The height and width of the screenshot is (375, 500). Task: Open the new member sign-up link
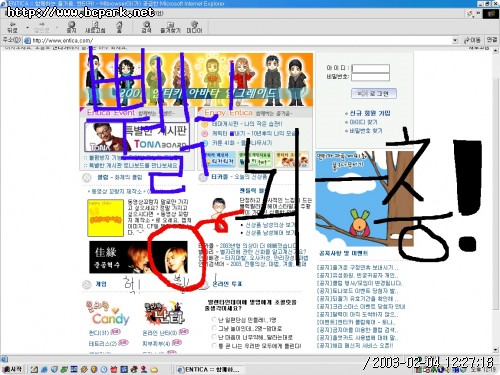[369, 113]
